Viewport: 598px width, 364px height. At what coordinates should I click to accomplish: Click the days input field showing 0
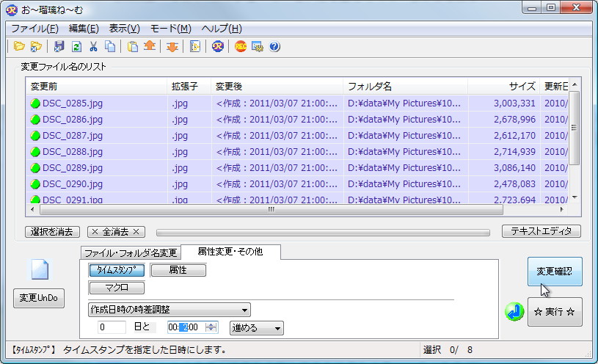pos(112,327)
